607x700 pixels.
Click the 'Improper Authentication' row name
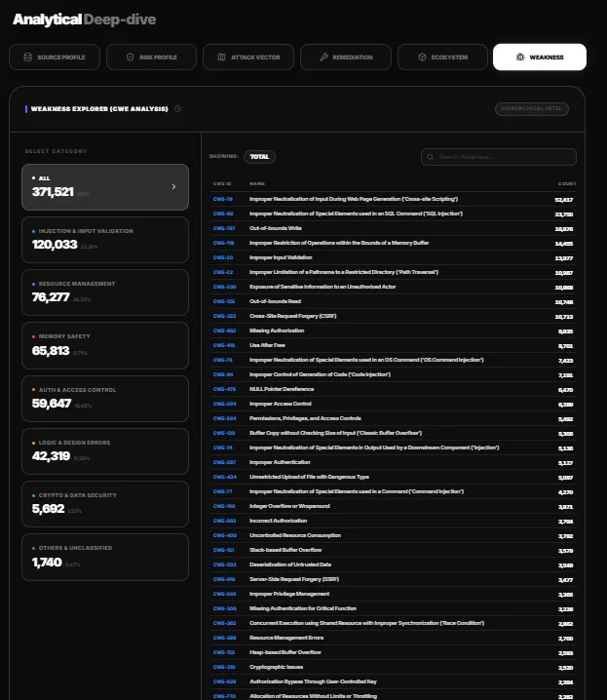280,462
